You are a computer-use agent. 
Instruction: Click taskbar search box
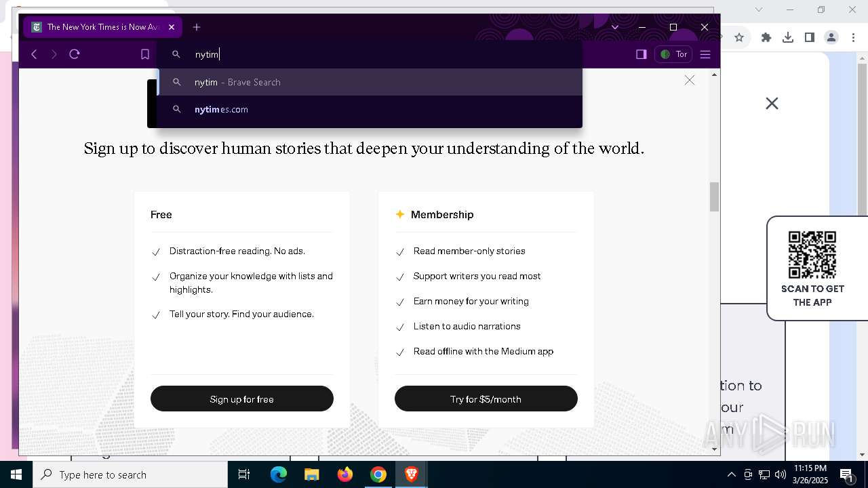pyautogui.click(x=130, y=474)
